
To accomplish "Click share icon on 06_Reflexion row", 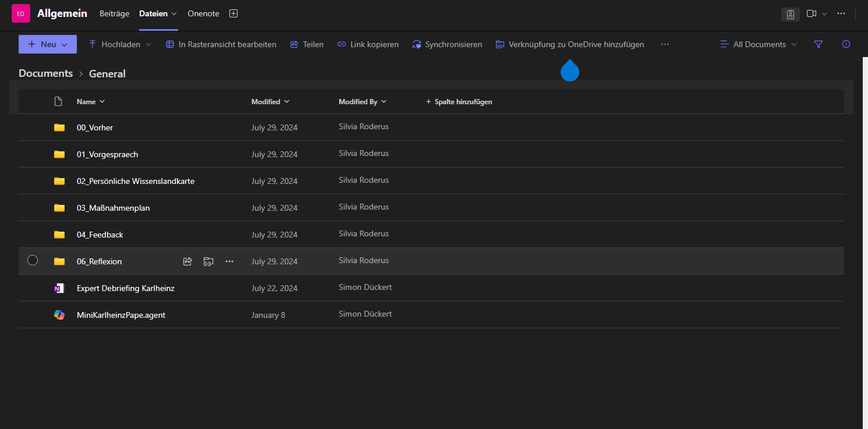I will [187, 261].
